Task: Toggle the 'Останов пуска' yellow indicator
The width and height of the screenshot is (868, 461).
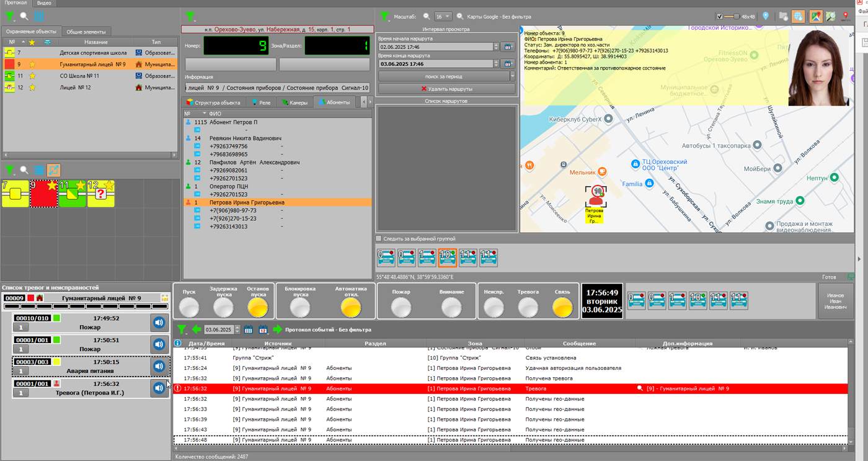Action: (x=257, y=307)
